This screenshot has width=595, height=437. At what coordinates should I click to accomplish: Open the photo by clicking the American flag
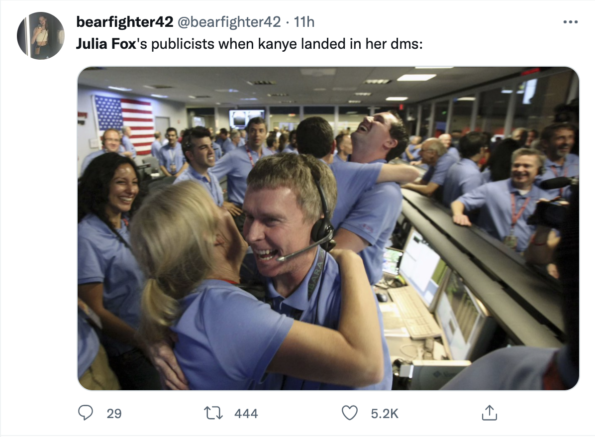pyautogui.click(x=124, y=124)
